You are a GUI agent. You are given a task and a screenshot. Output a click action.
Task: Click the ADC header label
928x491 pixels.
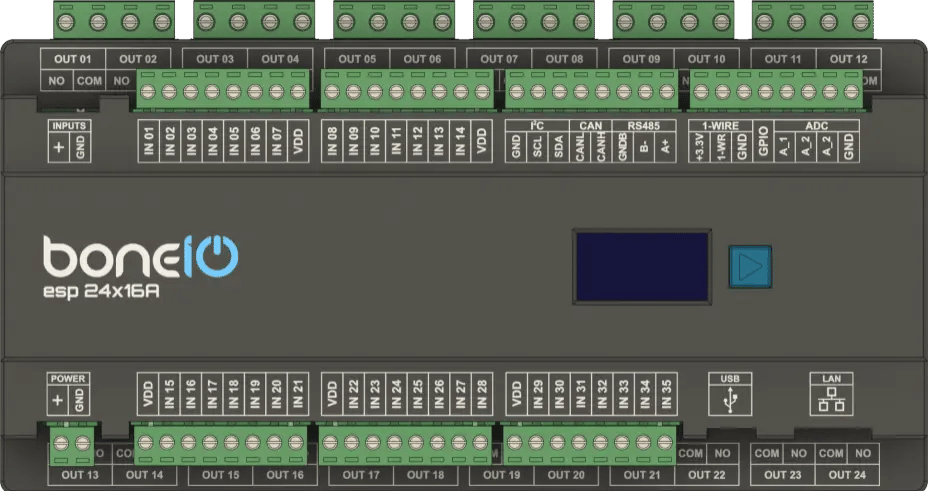816,126
